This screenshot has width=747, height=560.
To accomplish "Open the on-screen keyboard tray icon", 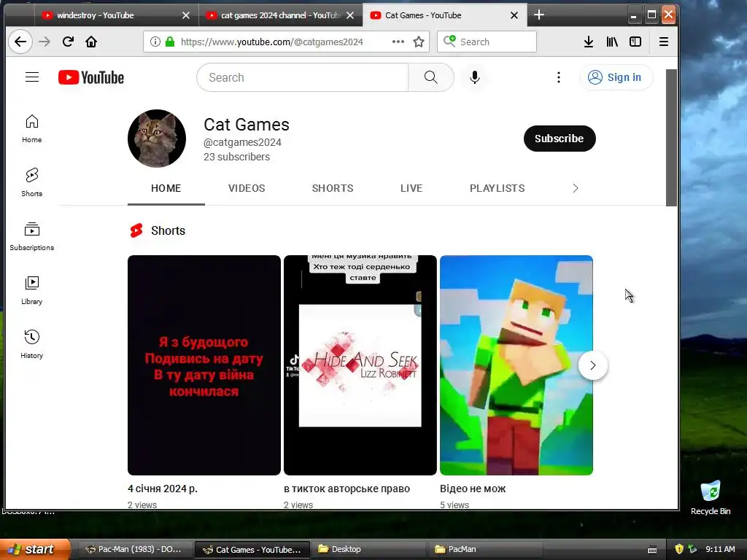I will [652, 549].
